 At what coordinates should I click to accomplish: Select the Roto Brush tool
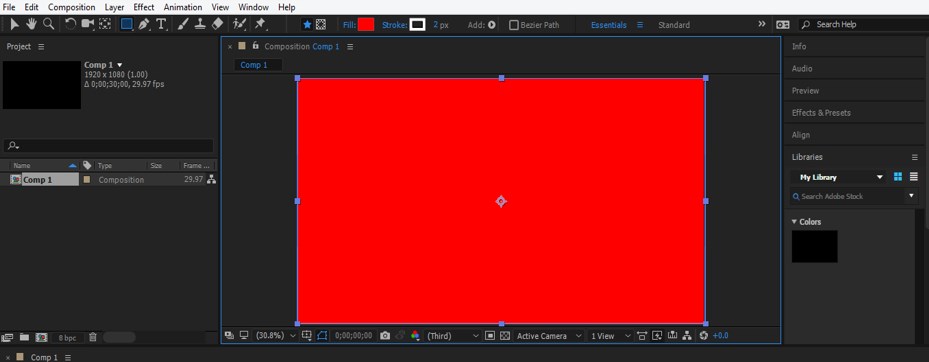(239, 24)
